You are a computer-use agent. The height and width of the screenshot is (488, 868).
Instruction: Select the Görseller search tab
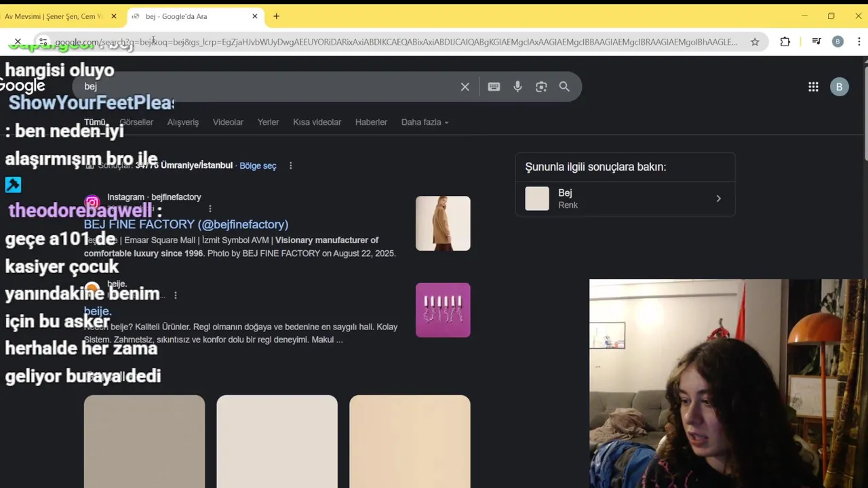(136, 122)
